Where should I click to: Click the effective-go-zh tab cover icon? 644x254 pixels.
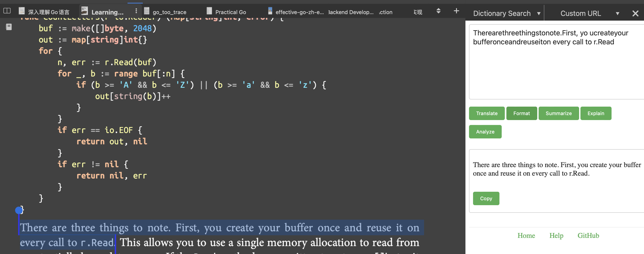click(270, 11)
